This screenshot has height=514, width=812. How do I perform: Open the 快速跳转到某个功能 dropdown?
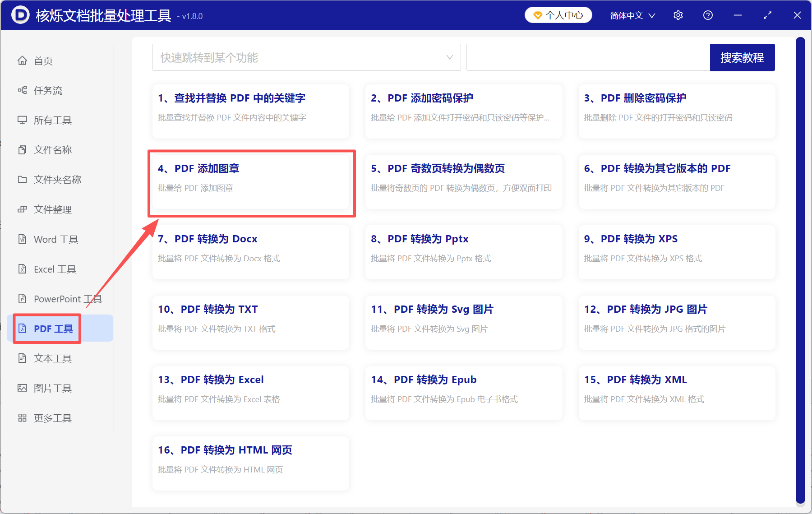tap(306, 57)
